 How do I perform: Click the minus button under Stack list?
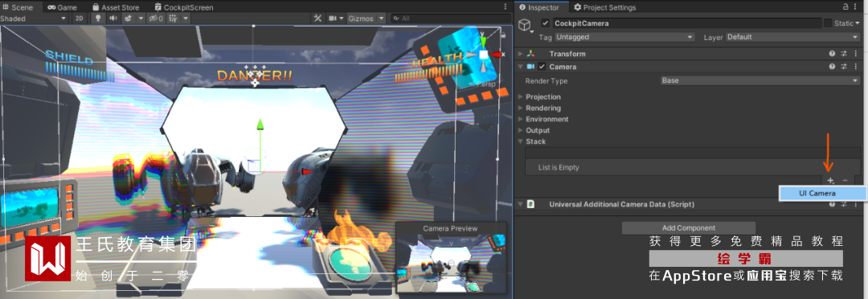click(x=845, y=181)
